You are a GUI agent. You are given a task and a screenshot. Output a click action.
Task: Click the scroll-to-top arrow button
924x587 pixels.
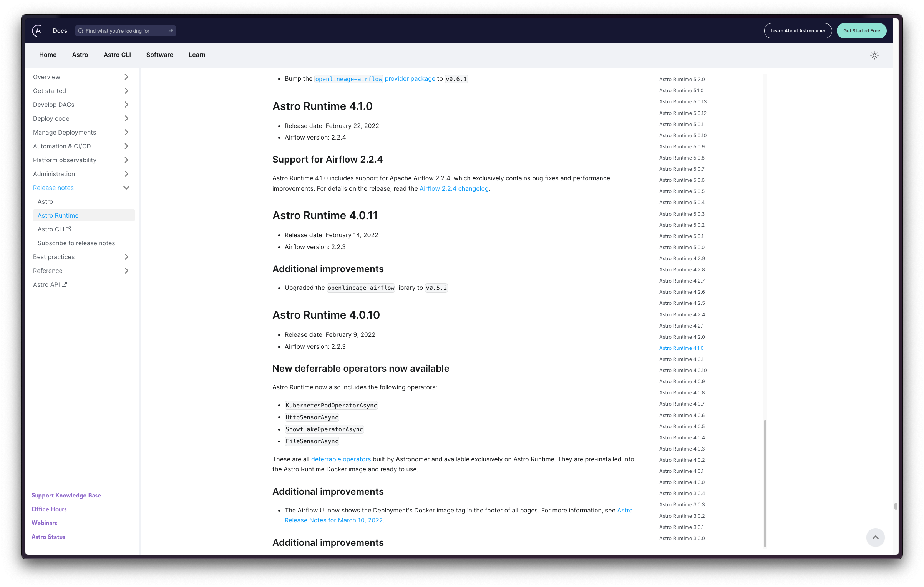pyautogui.click(x=875, y=537)
